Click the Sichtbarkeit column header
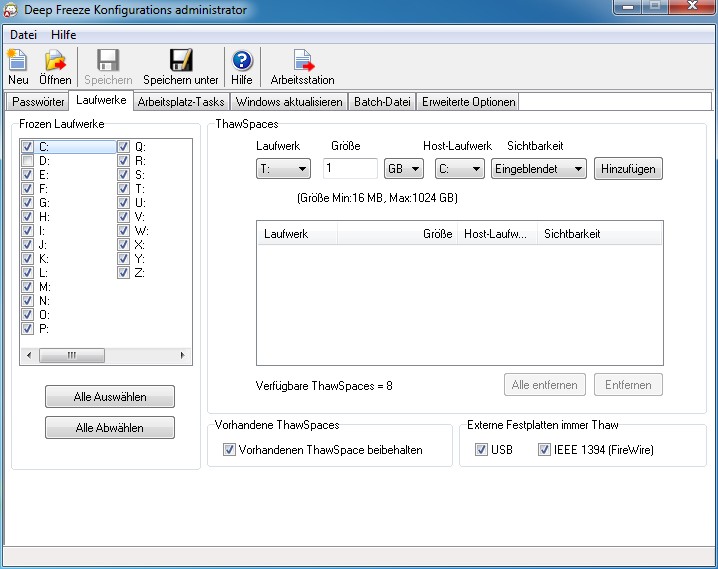The image size is (718, 569). [600, 234]
